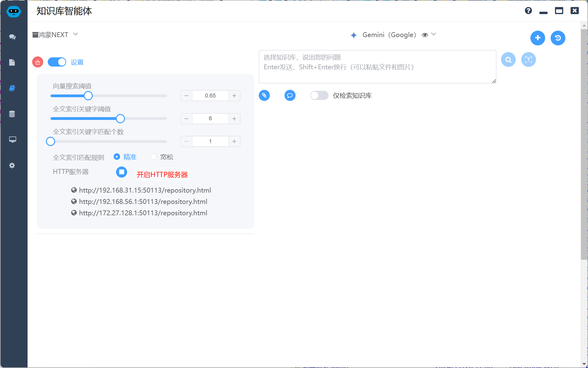Screen dimensions: 588x368
Task: Click the match count field showing 1
Action: 210,141
